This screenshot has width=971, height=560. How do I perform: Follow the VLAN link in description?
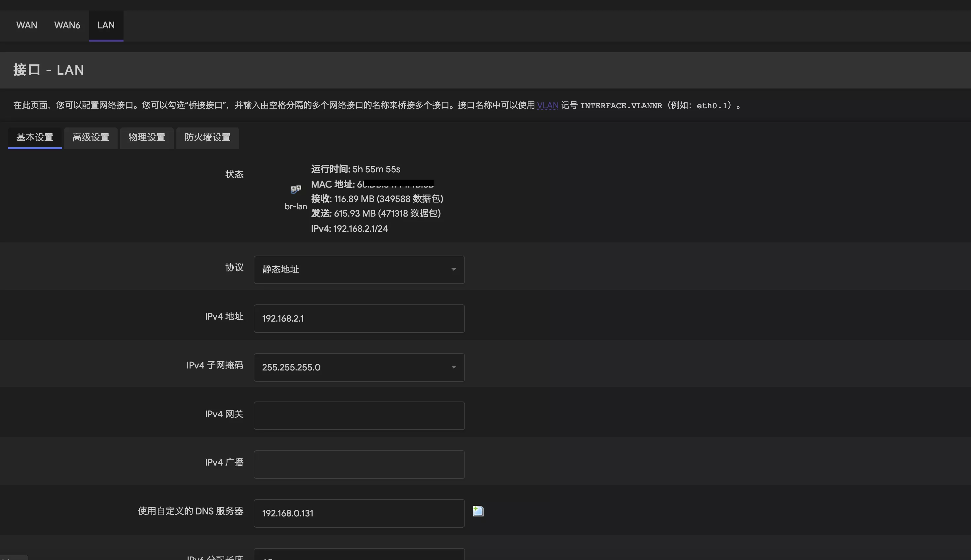click(x=548, y=105)
